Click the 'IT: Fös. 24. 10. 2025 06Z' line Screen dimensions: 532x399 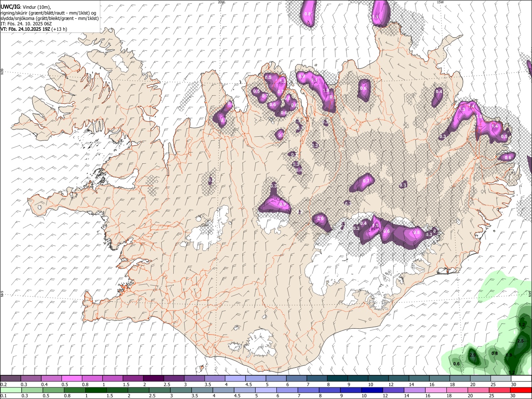(26, 24)
